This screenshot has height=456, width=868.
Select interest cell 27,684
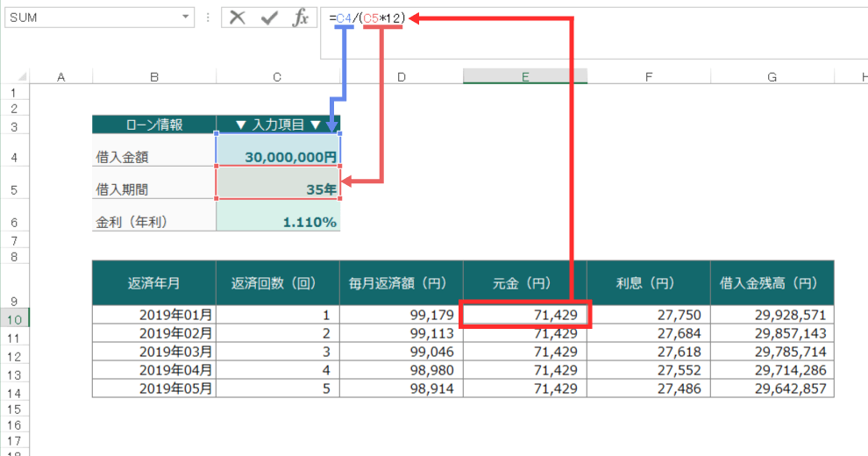[x=649, y=333]
